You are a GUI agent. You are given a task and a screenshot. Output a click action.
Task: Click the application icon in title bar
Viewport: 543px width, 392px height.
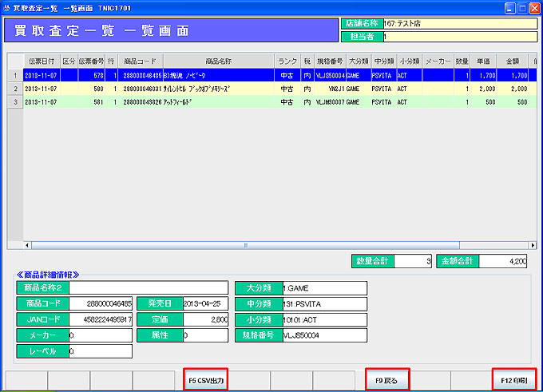click(6, 7)
